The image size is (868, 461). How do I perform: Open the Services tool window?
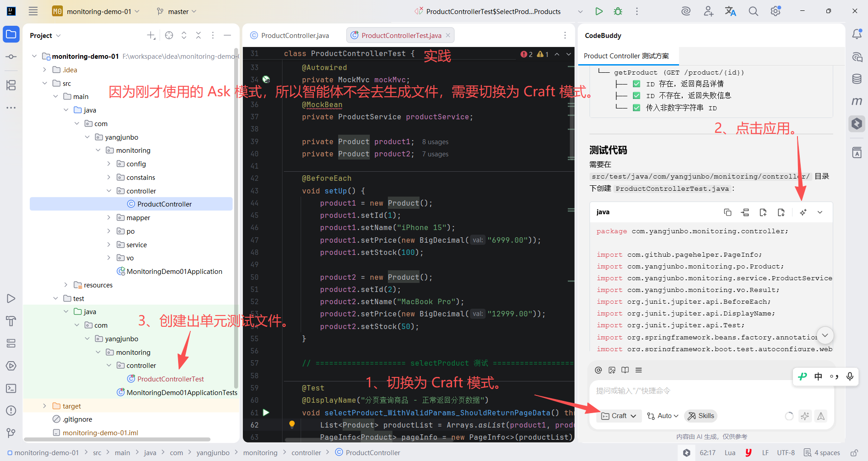tap(11, 343)
